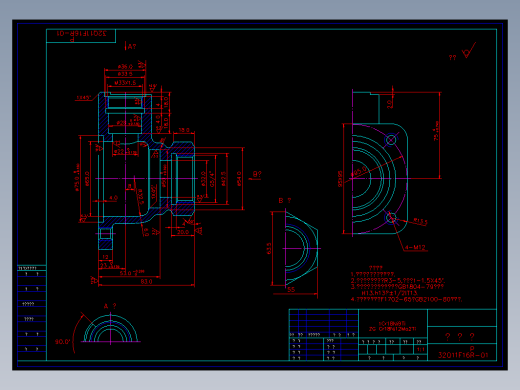Select the '63.5' height dimension in view B
This screenshot has height=390, width=520.
click(x=269, y=249)
